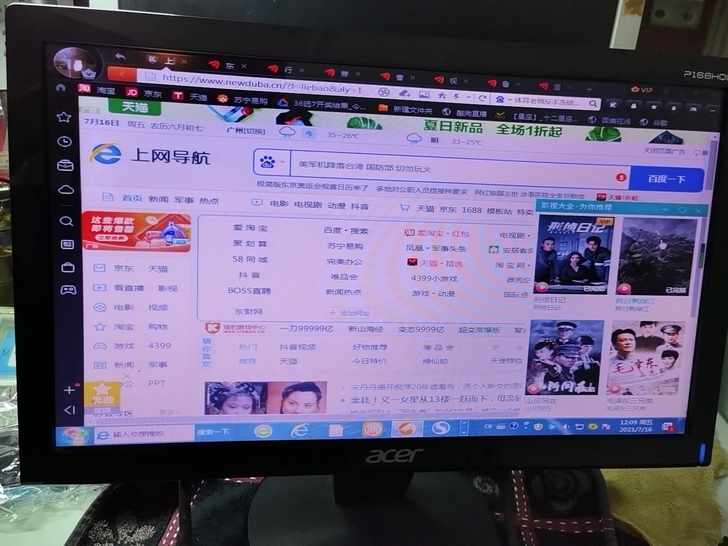Open the 新建文件夹 bookmark folder
Screen dimensions: 728x546
(x=405, y=110)
